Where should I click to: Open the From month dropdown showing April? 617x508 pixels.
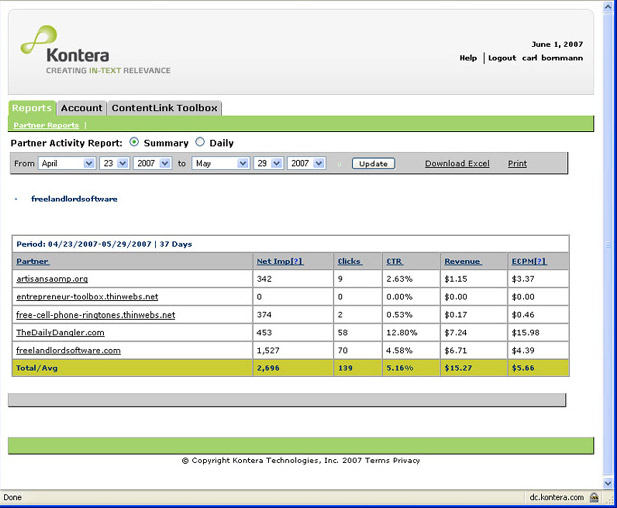tap(67, 163)
